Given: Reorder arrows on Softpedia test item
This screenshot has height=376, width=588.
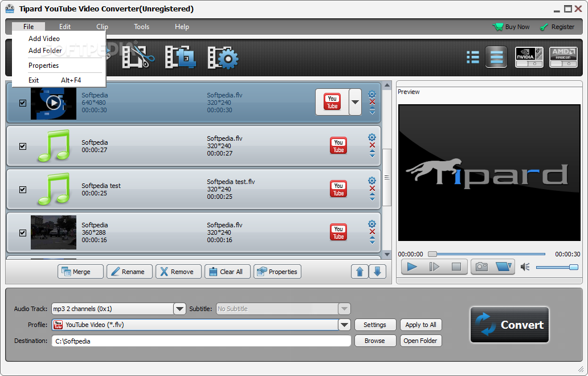Looking at the screenshot, I should [372, 197].
